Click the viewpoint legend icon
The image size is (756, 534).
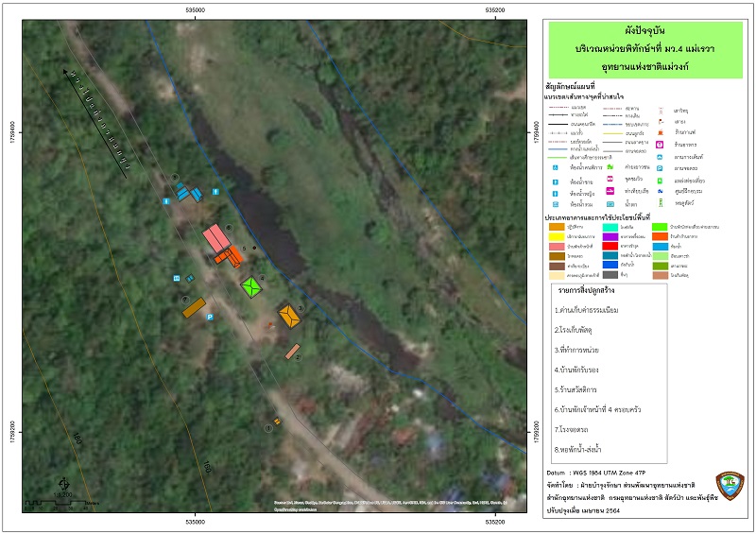pos(610,179)
